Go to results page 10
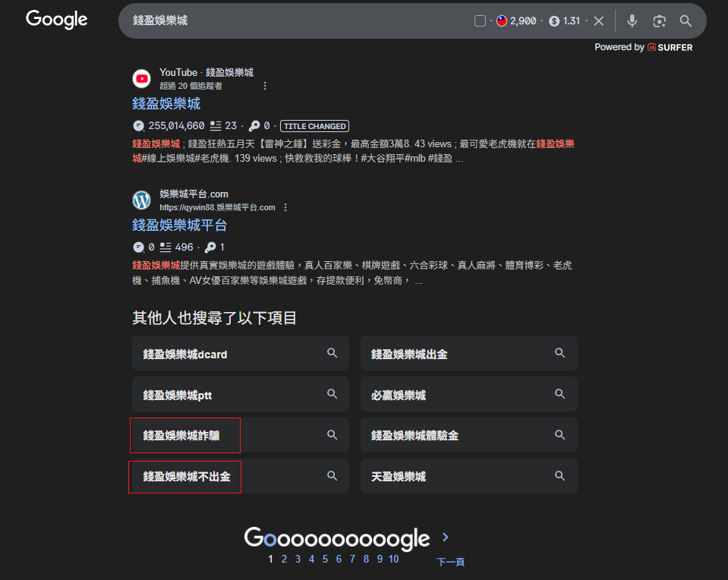This screenshot has width=728, height=580. coord(394,559)
